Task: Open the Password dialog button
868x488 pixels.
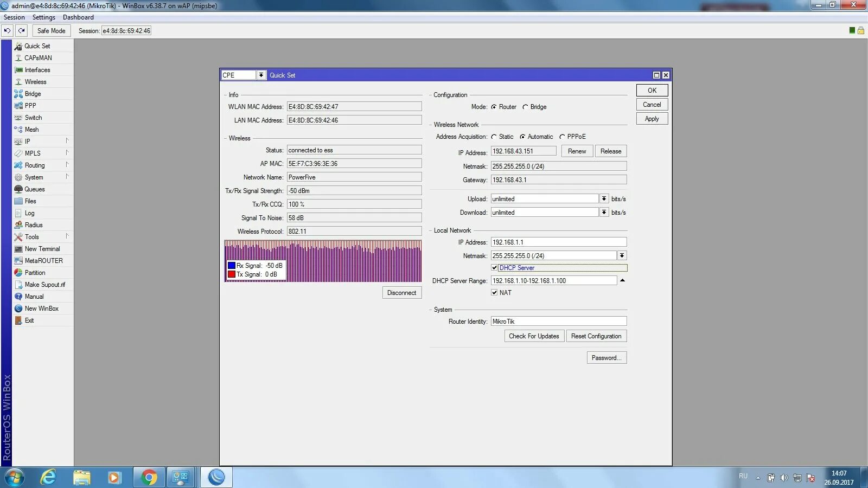Action: (607, 358)
